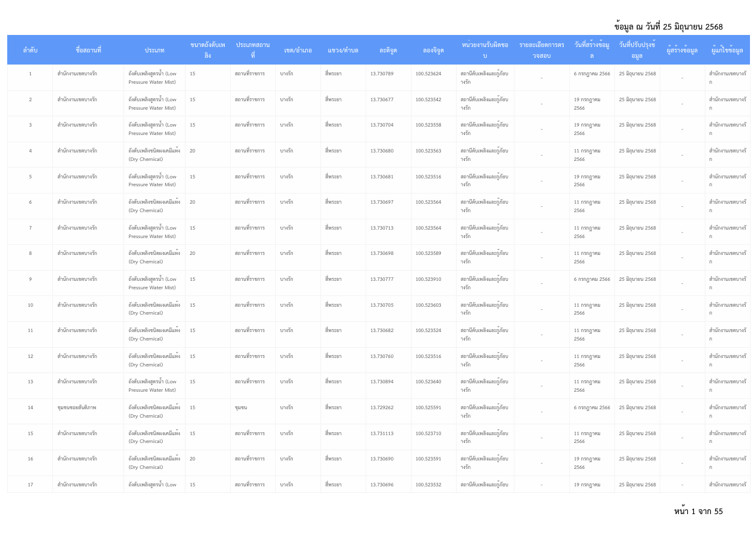Select latitude value 13.730696
The image size is (756, 537).
382,485
